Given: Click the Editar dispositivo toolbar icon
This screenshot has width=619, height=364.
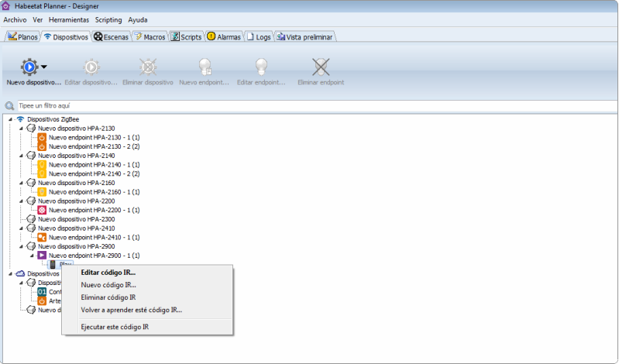Looking at the screenshot, I should (91, 67).
